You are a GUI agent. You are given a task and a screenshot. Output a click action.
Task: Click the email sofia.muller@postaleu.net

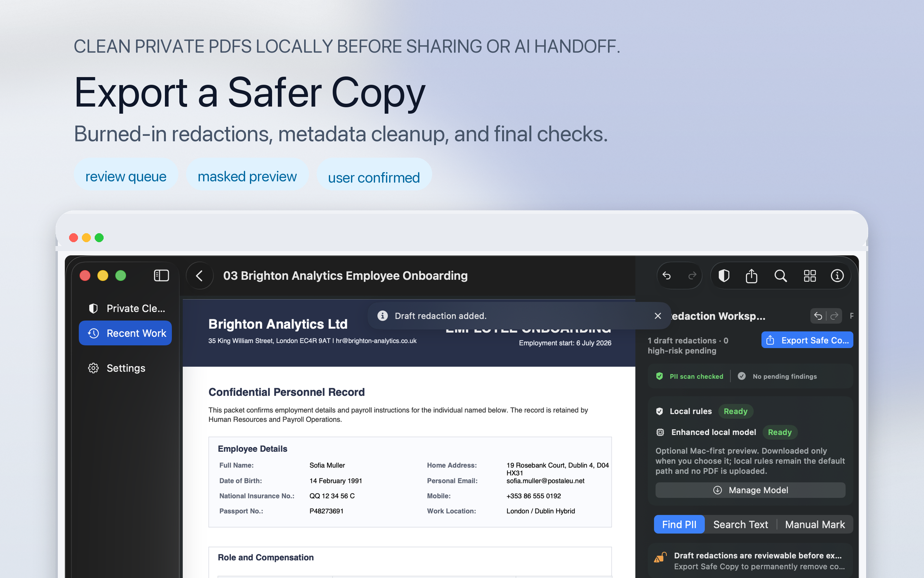click(x=545, y=481)
